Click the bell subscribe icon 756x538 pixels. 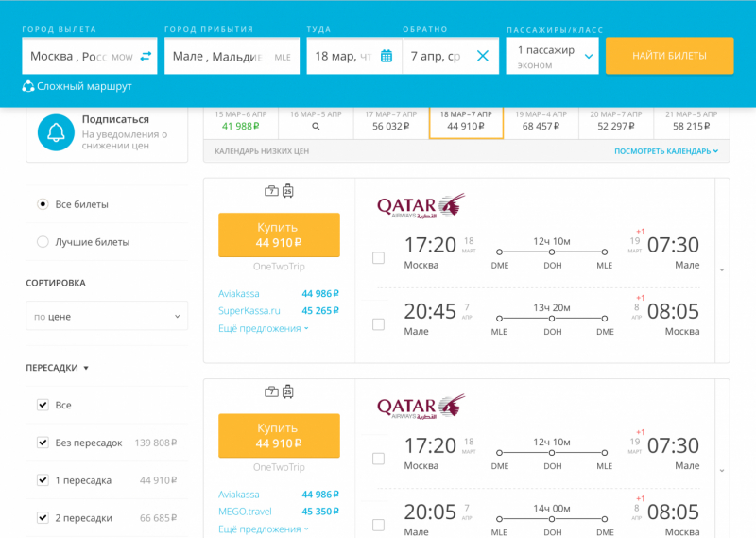[x=56, y=132]
